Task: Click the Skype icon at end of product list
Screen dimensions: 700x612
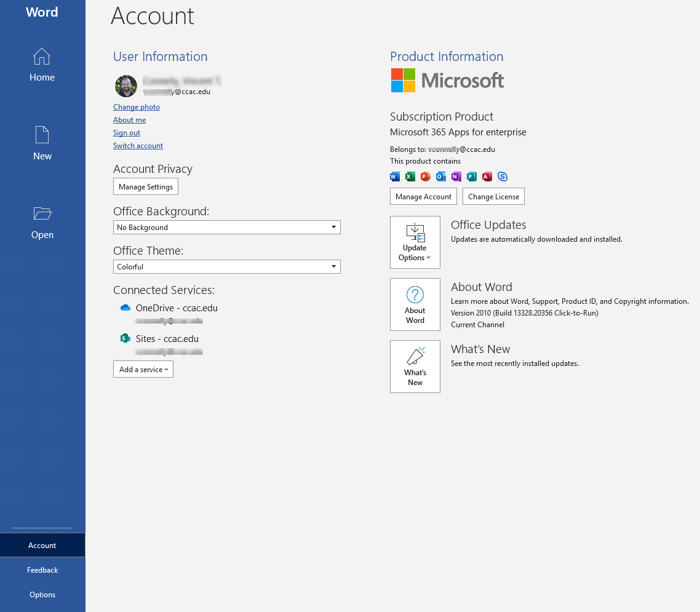Action: point(503,177)
